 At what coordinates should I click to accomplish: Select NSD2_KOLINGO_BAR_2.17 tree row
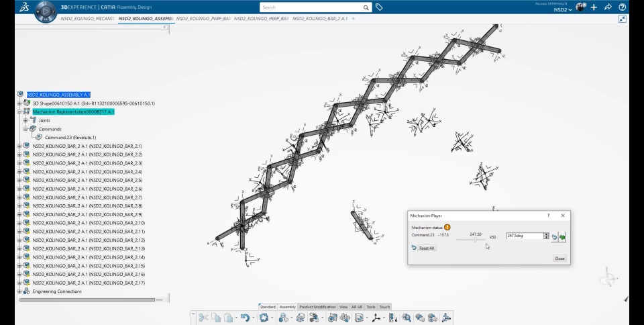[89, 283]
